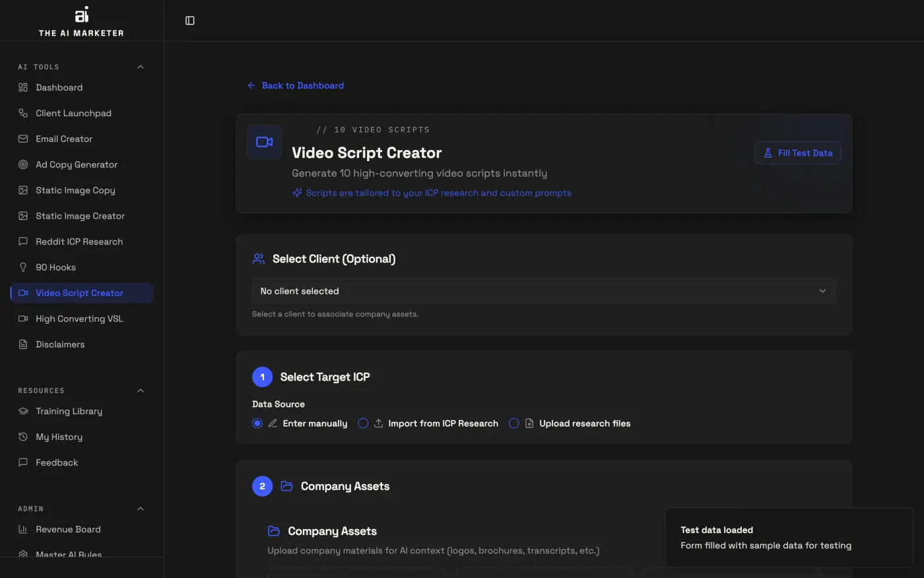Open Static Image Copy in the sidebar
924x578 pixels.
click(x=82, y=190)
